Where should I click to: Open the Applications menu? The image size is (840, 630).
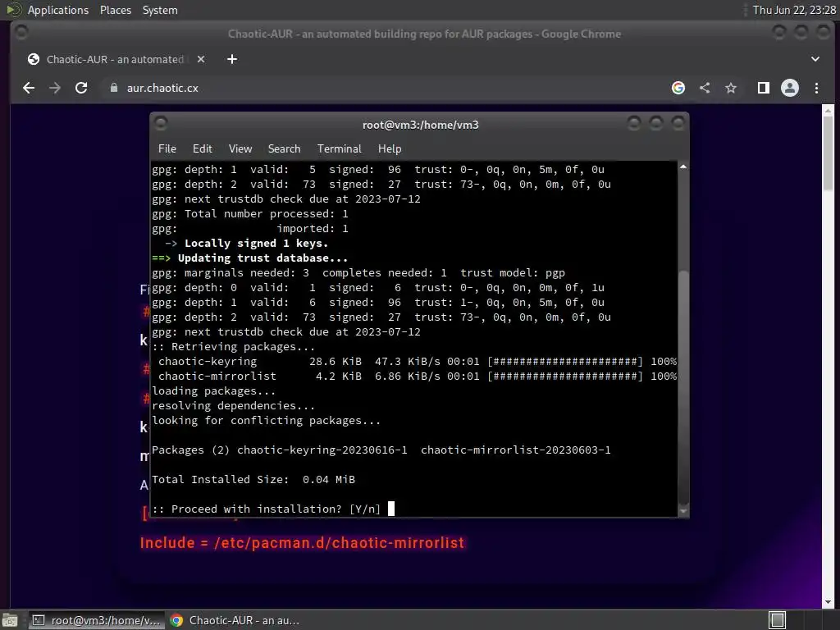click(58, 10)
